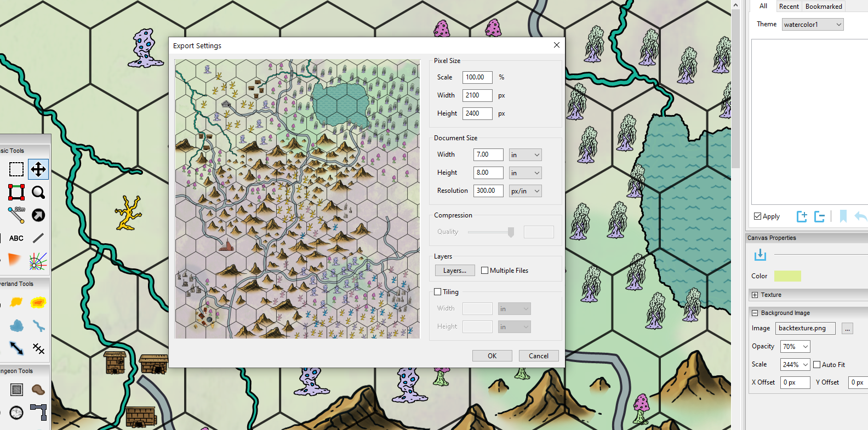This screenshot has width=868, height=430.
Task: Open the Document Size width unit dropdown
Action: point(525,155)
